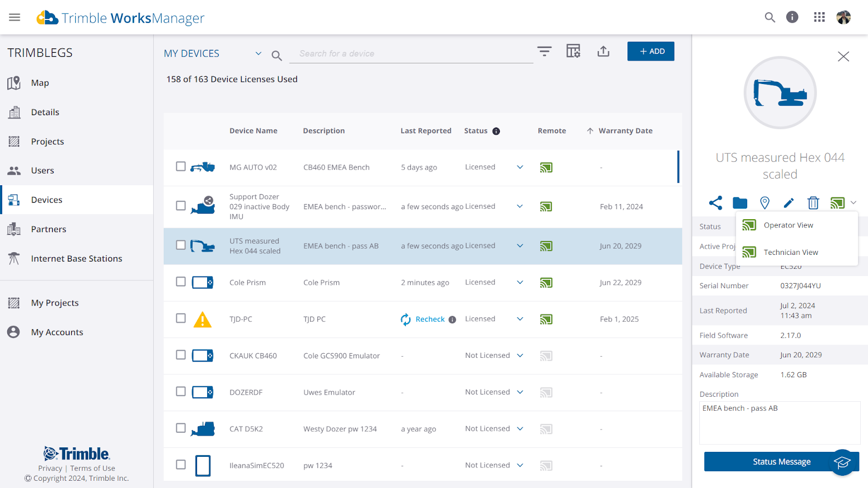
Task: Click the TJD-PC warning triangle icon
Action: (x=202, y=320)
